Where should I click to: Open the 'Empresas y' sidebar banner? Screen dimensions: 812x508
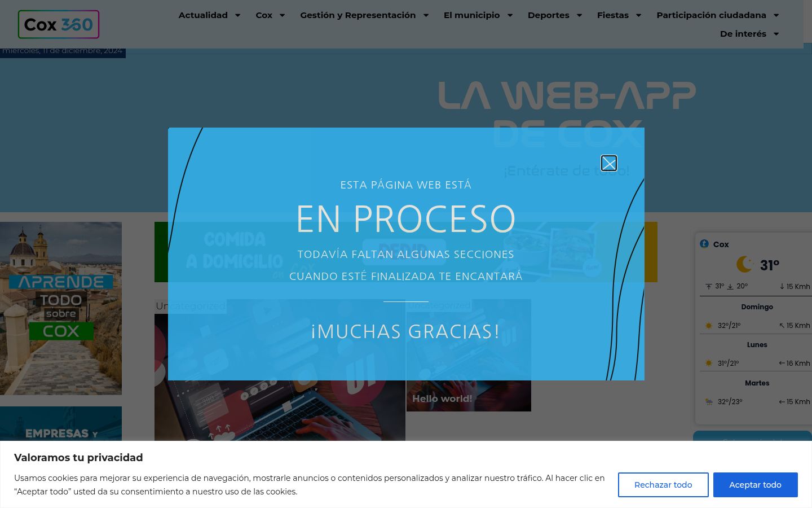point(61,423)
